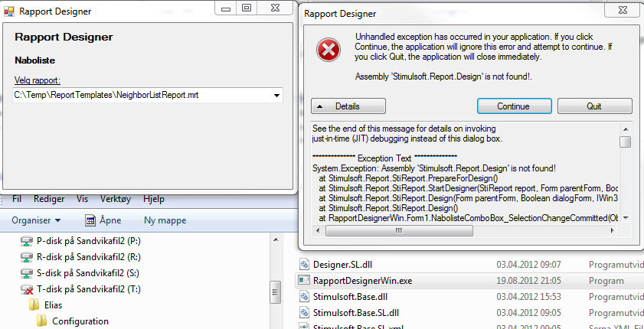Click the scroll-up arrow of exception text box

pos(626,129)
